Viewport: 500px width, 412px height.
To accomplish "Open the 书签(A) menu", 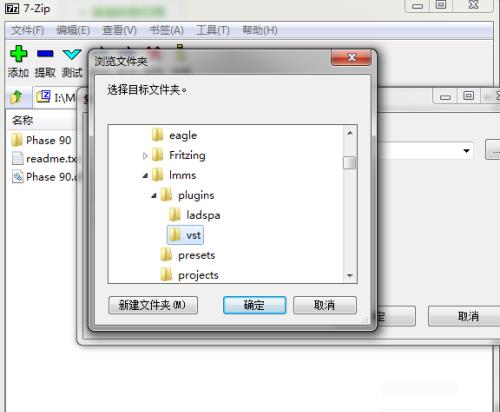I will pos(166,31).
